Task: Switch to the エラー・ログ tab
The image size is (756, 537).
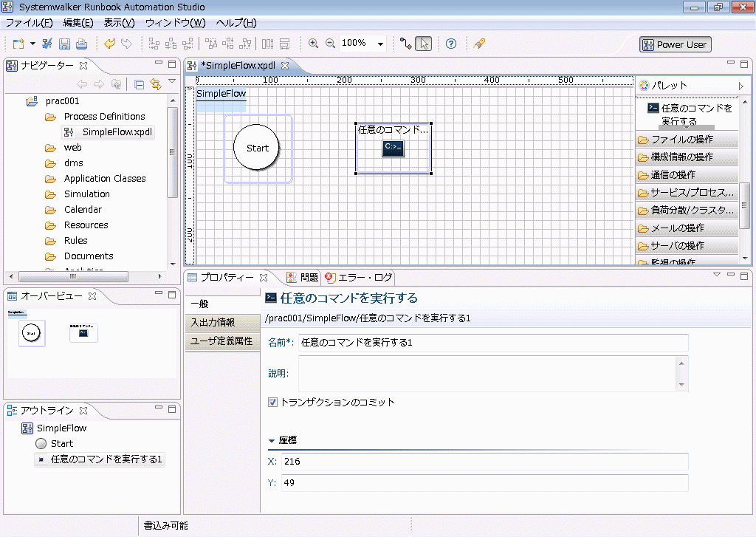Action: (x=360, y=278)
